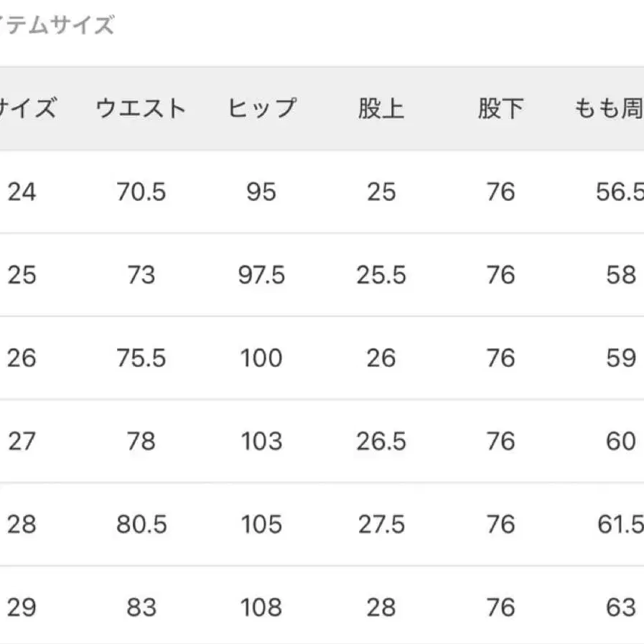Viewport: 644px width, 644px height.
Task: Select the size 24 row label
Action: [22, 192]
